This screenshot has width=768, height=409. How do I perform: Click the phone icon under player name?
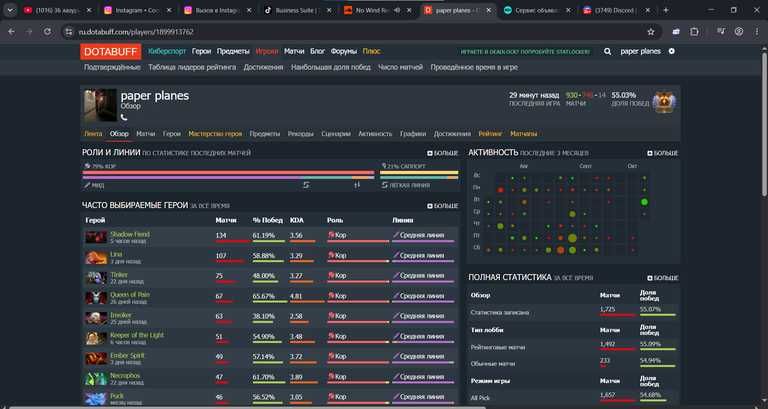pos(124,118)
